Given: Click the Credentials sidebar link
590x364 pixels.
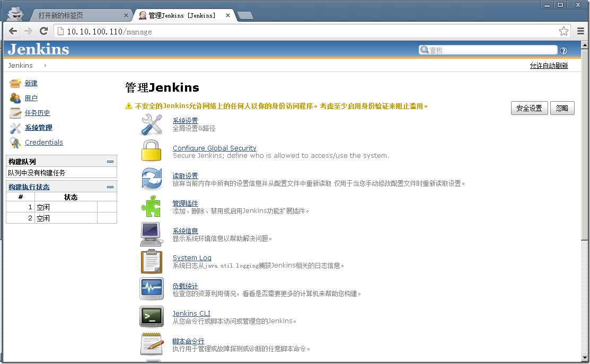Looking at the screenshot, I should tap(43, 143).
